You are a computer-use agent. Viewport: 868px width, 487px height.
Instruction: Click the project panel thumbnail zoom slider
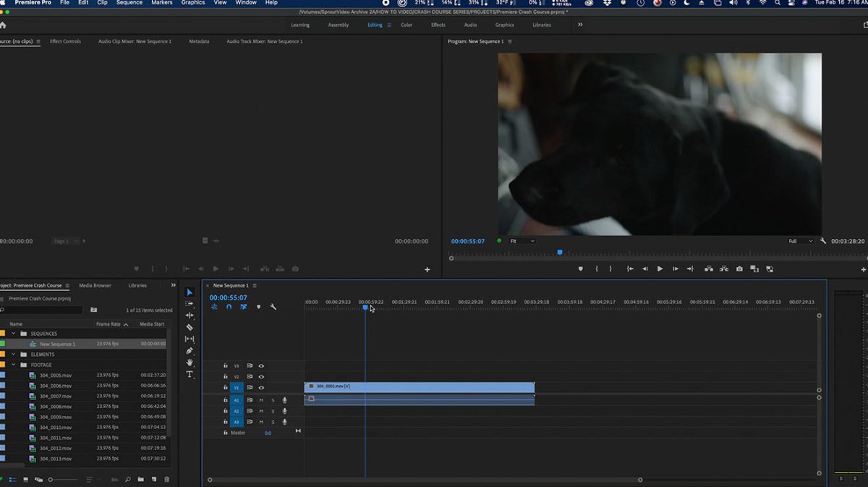pyautogui.click(x=51, y=480)
